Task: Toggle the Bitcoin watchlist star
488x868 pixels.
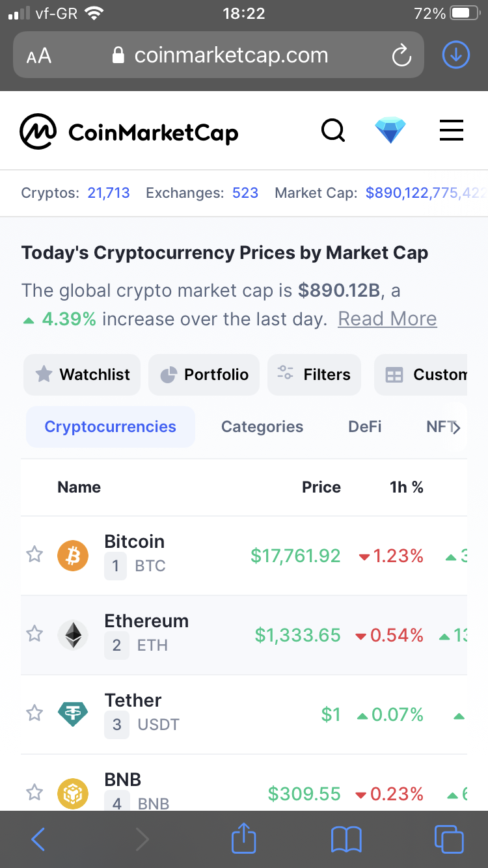Action: coord(34,554)
